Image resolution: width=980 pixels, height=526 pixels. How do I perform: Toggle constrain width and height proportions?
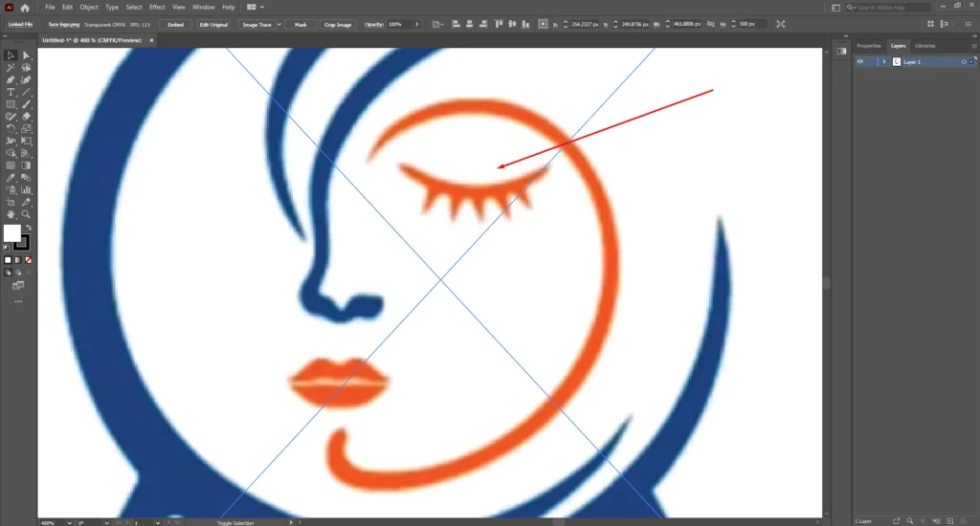(x=711, y=24)
